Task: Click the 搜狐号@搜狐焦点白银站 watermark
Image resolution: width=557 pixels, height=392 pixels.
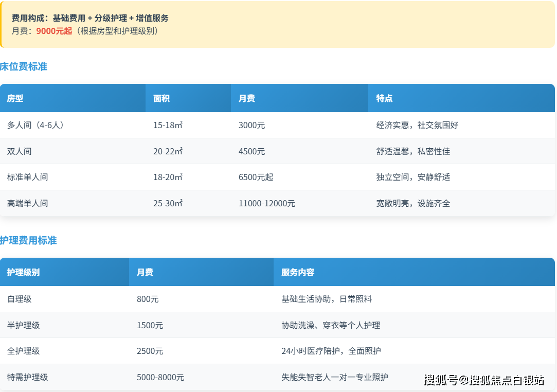Action: [484, 380]
